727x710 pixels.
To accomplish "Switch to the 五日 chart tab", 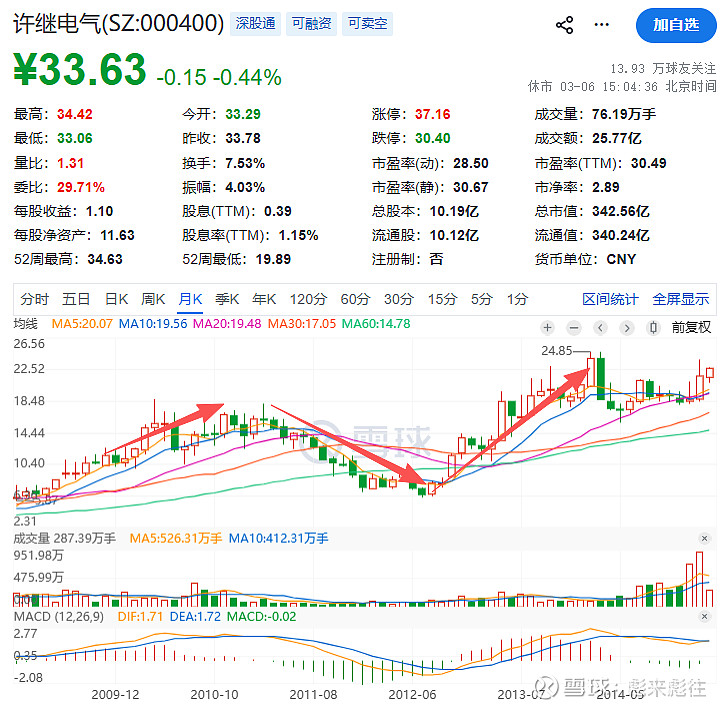I will coord(76,299).
